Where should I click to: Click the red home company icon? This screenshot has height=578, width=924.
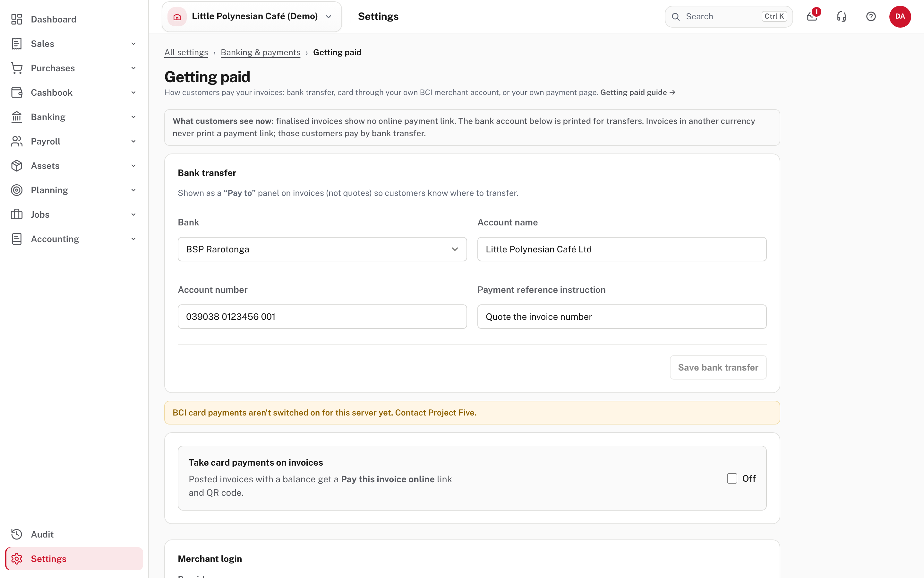click(177, 16)
